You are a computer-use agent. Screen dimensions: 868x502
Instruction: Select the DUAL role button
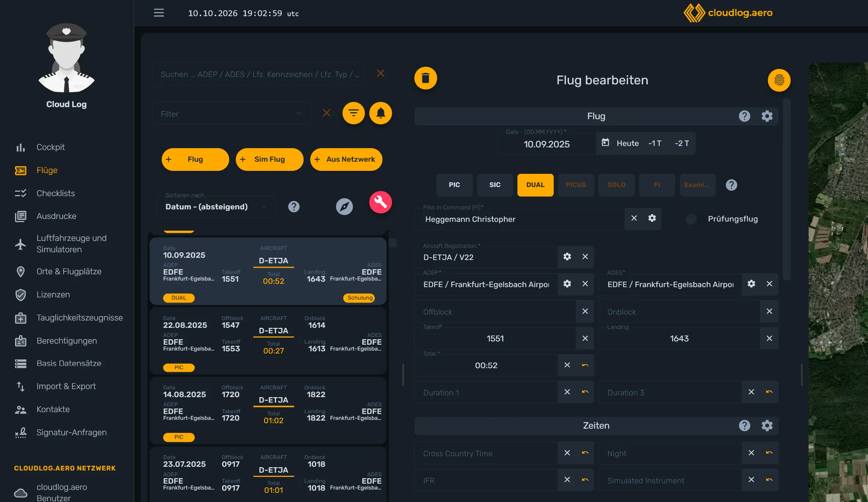point(535,185)
